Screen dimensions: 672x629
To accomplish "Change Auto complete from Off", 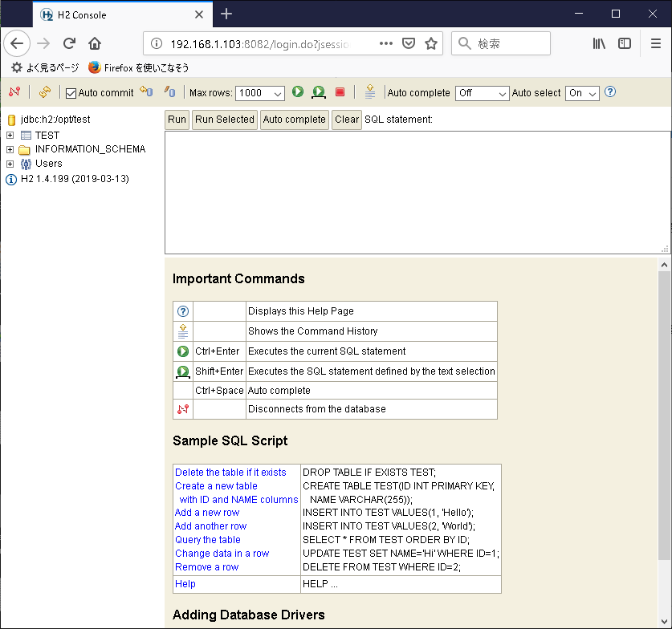I will (x=482, y=93).
